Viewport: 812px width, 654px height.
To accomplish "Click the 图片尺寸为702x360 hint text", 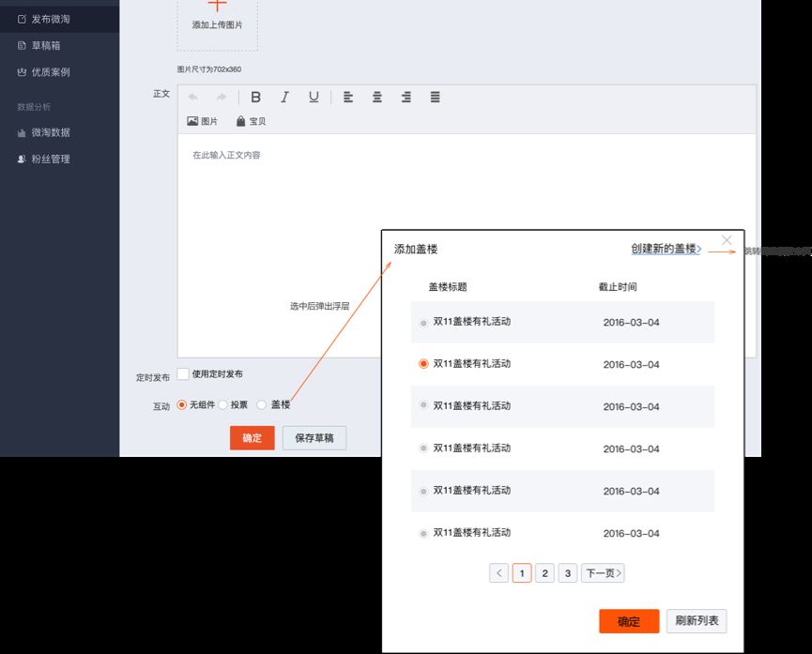I will click(209, 69).
